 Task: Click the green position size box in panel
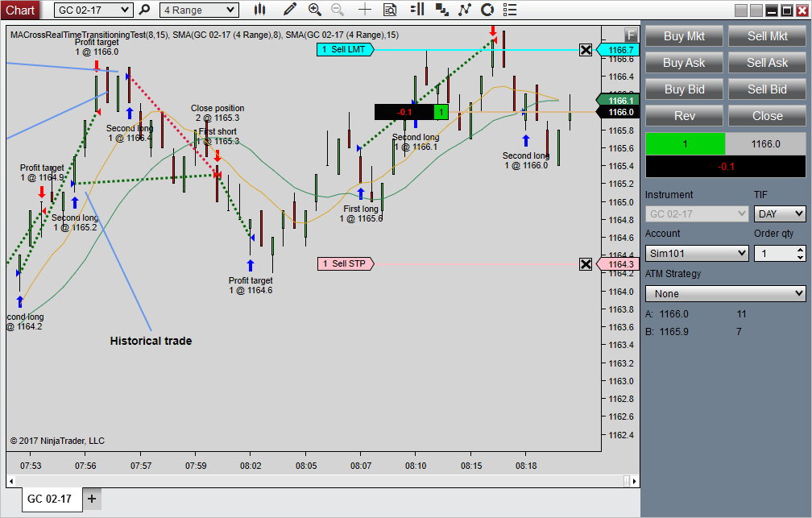[685, 144]
